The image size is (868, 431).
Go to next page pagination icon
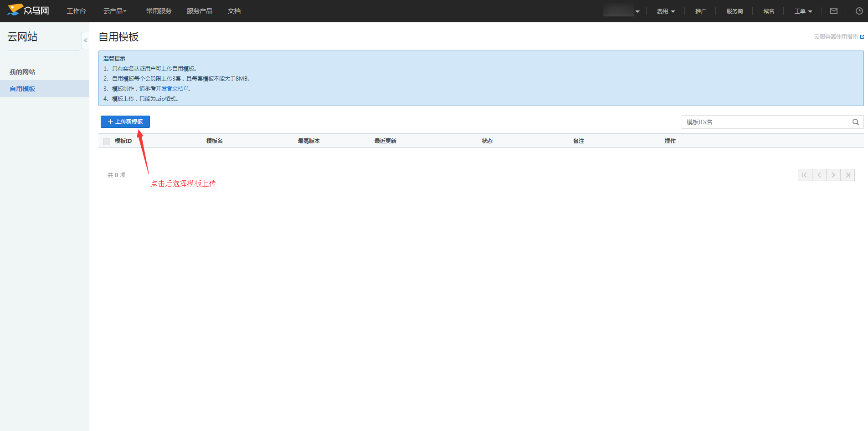[x=833, y=175]
